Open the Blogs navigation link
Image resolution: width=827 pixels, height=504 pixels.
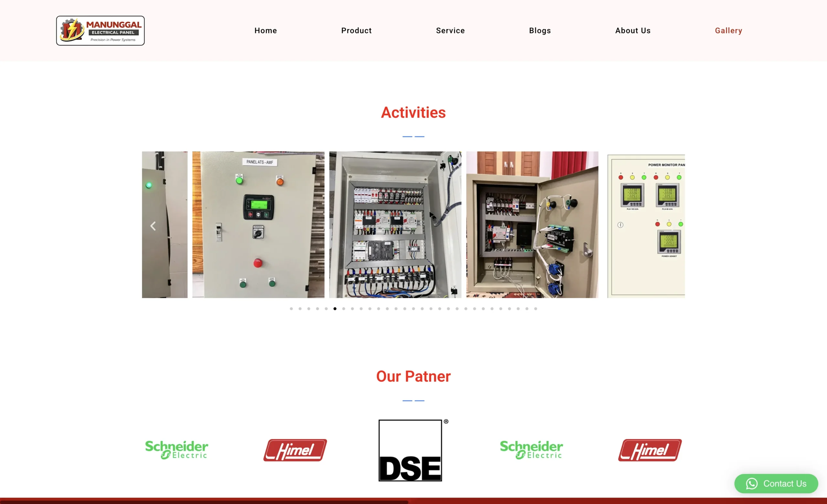point(540,31)
